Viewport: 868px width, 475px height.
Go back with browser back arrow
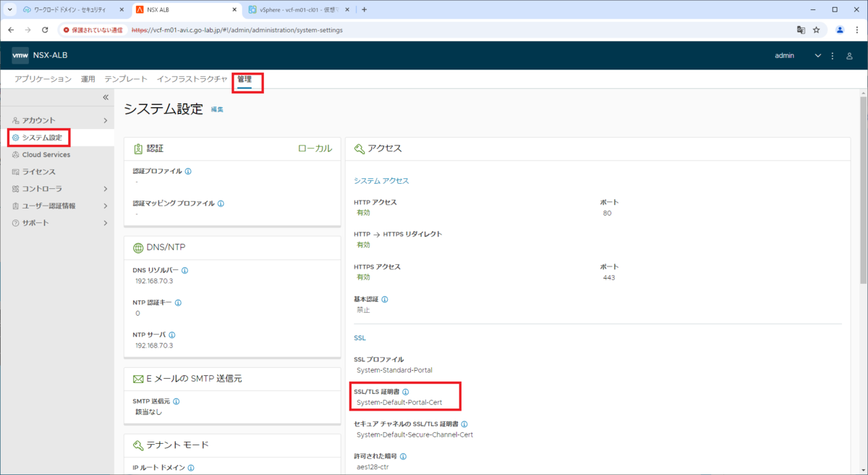[11, 30]
